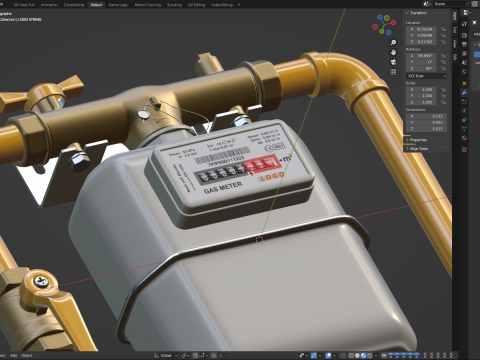This screenshot has width=480, height=360.
Task: Edit the Dimensions X value field
Action: [x=426, y=116]
